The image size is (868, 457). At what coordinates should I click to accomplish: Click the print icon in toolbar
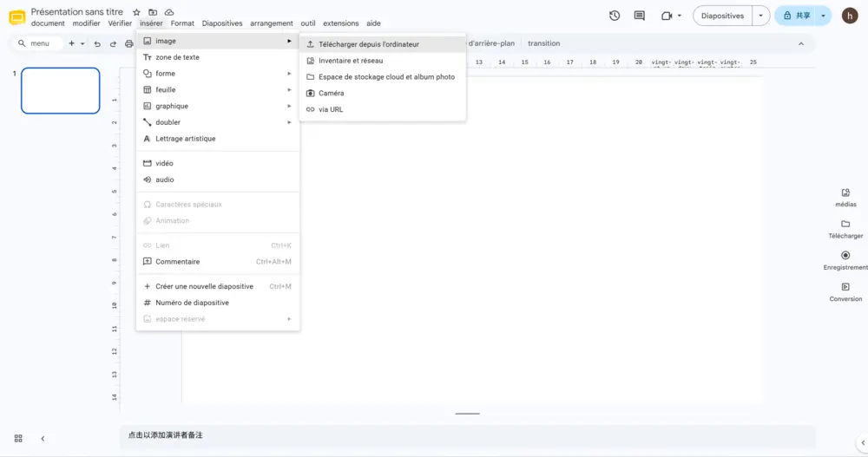click(129, 43)
